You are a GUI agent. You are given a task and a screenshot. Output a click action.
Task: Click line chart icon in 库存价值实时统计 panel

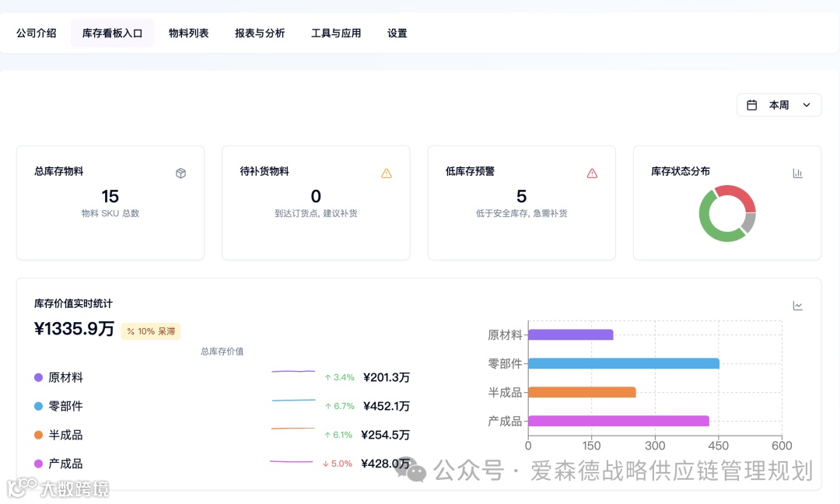coord(798,306)
